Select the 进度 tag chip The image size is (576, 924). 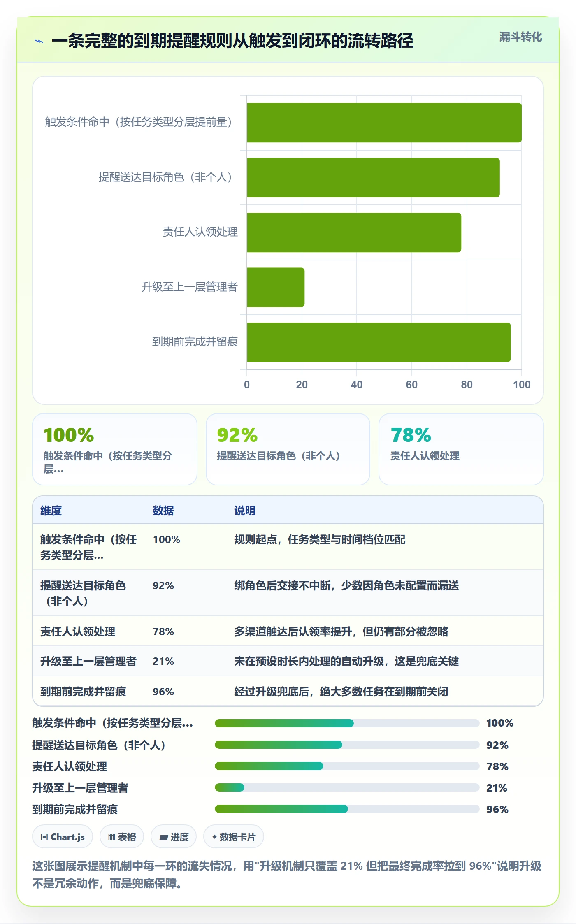click(174, 837)
